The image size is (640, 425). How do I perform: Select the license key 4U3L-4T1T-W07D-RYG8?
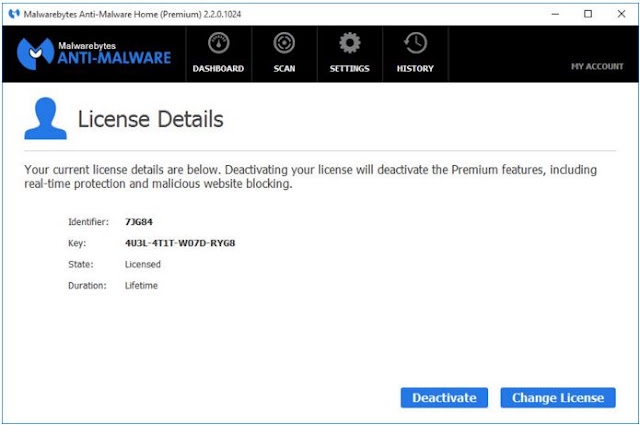[x=180, y=243]
